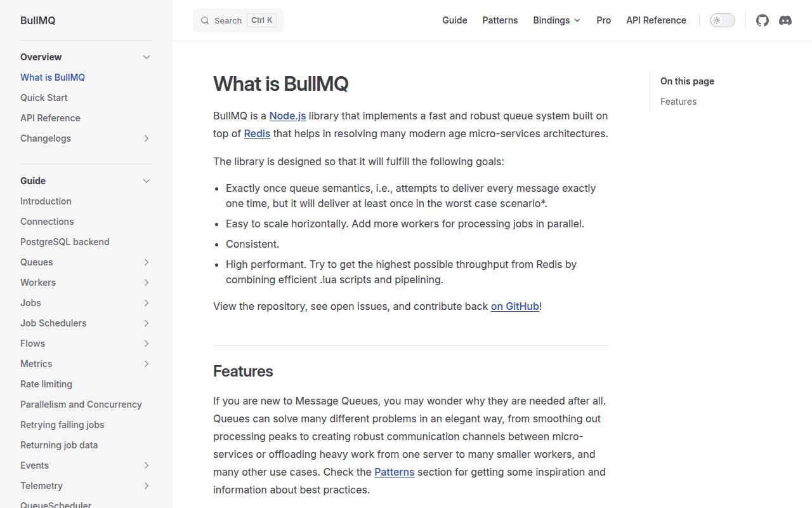Open the Bindings dropdown menu
Viewport: 812px width, 508px height.
pyautogui.click(x=557, y=20)
